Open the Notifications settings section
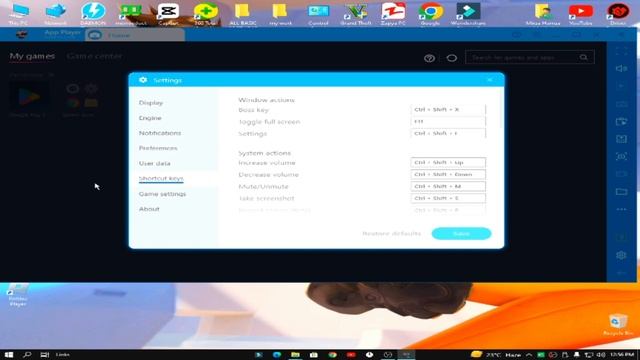The height and width of the screenshot is (360, 640). pos(160,133)
